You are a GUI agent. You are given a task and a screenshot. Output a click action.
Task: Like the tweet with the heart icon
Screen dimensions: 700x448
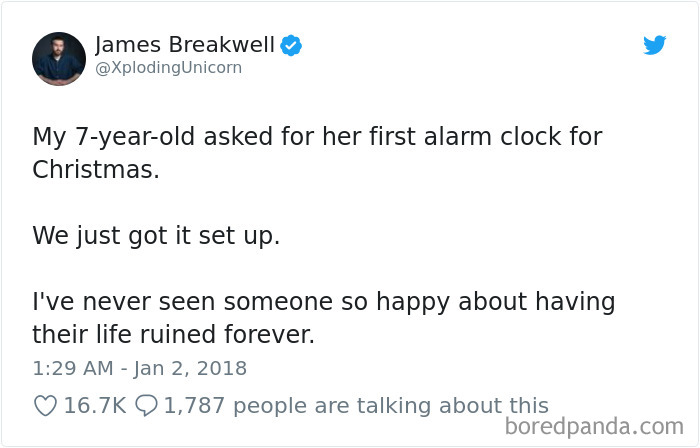(44, 405)
